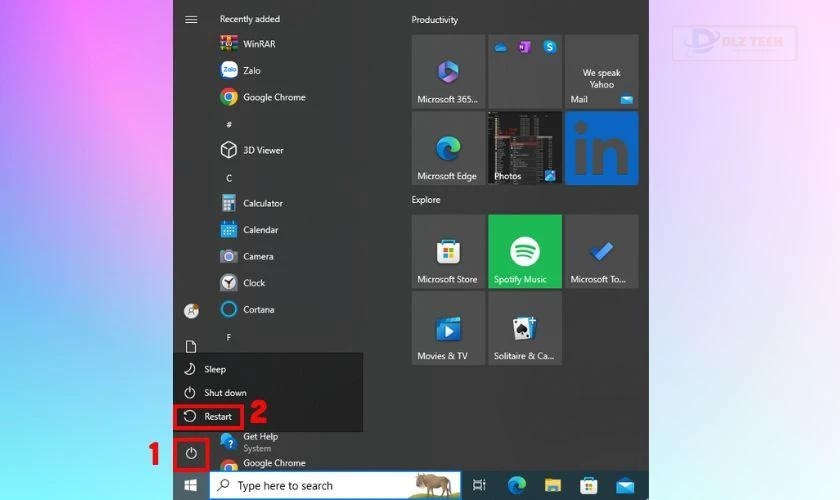The width and height of the screenshot is (840, 500).
Task: Open 3D Viewer app
Action: point(262,150)
